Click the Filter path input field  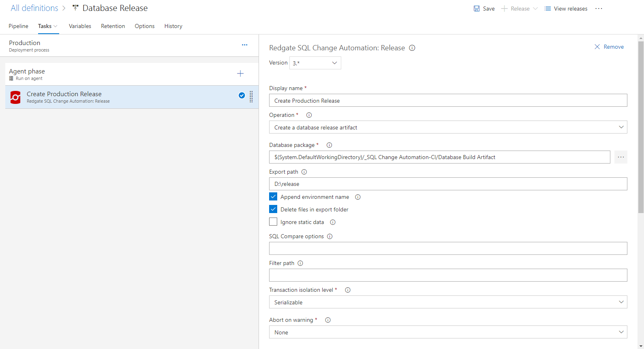click(x=448, y=275)
